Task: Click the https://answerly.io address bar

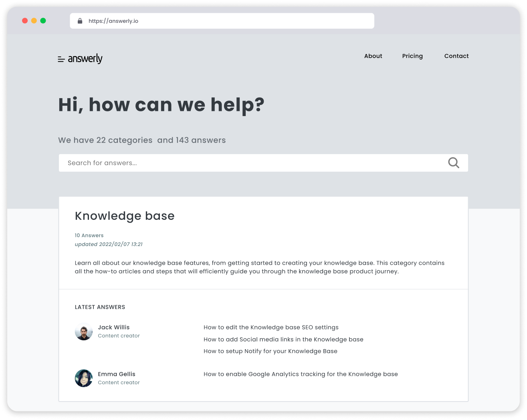Action: tap(222, 21)
